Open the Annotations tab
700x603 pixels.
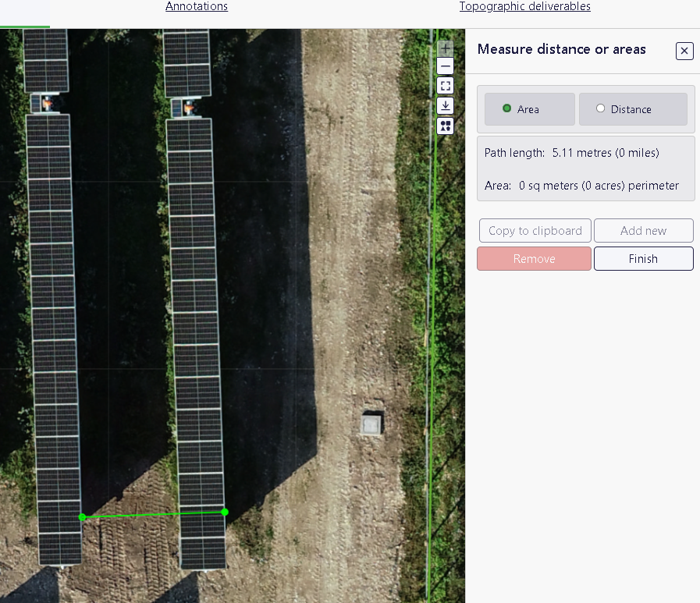(x=197, y=6)
